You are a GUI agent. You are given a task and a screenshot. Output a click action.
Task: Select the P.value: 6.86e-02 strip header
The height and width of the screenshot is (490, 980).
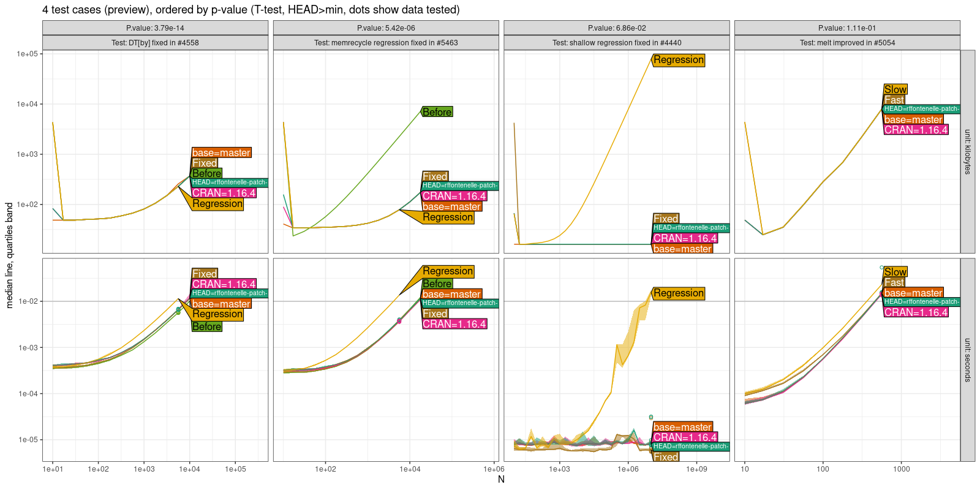tap(617, 28)
